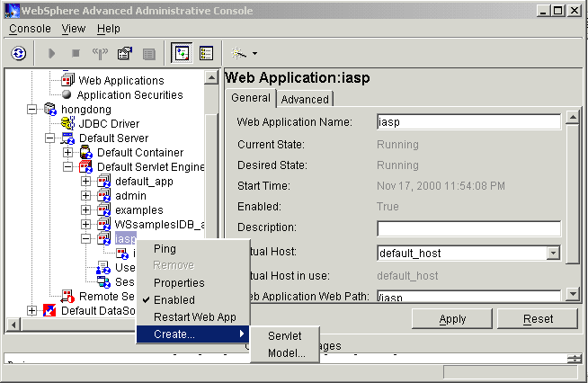
Task: Open the Console menu
Action: point(30,29)
